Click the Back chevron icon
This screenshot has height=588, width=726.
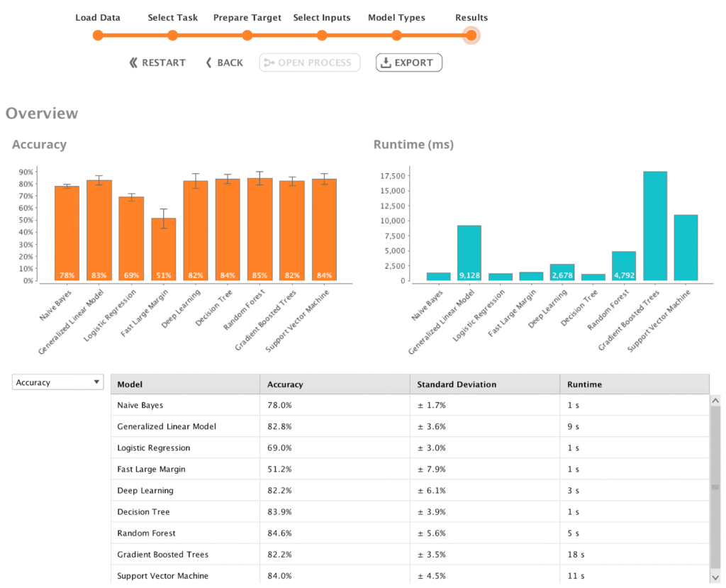(x=209, y=62)
